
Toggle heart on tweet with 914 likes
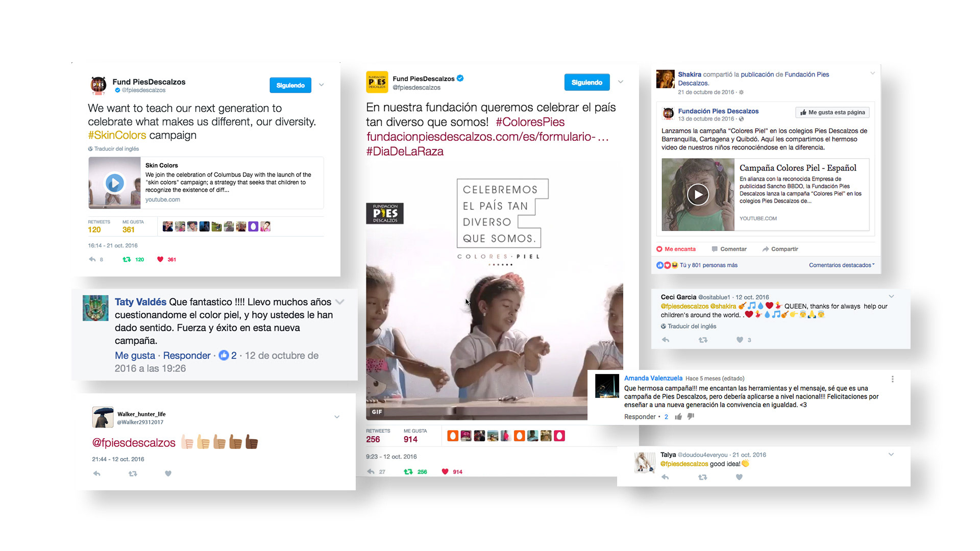click(x=445, y=471)
